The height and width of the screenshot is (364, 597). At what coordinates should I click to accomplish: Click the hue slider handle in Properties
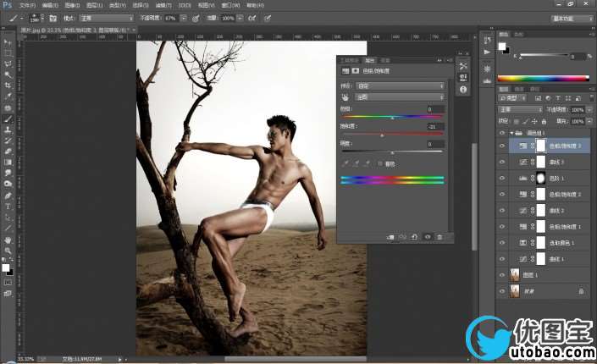(392, 118)
